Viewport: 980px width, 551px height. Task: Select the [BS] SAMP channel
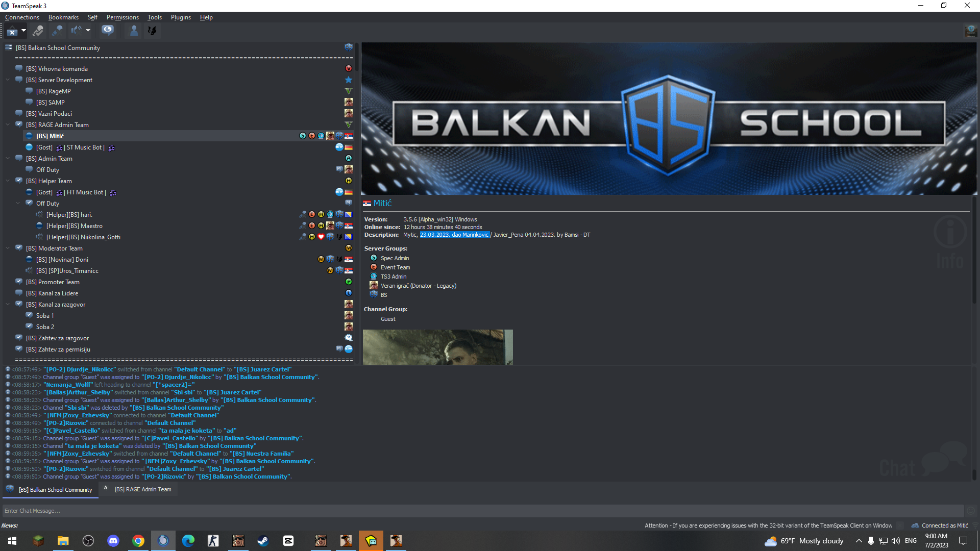point(50,102)
